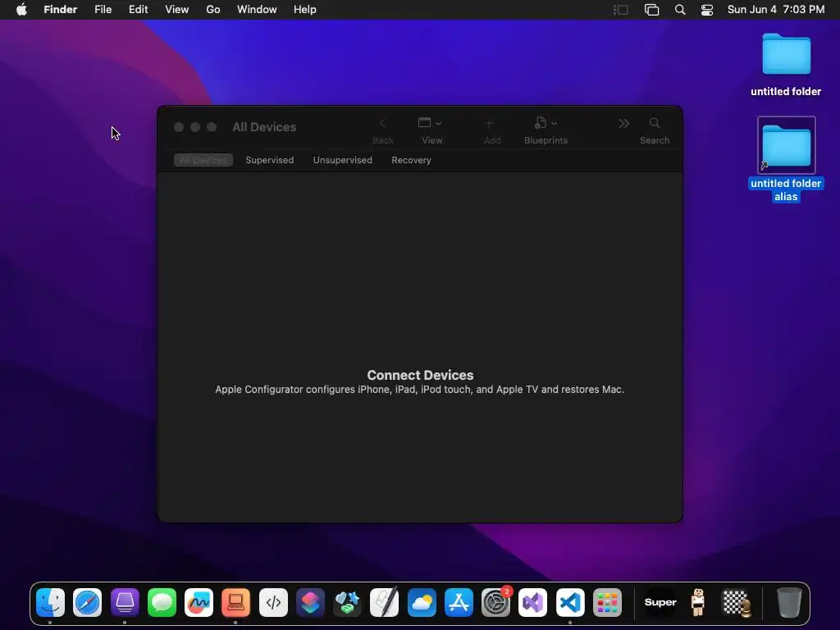840x630 pixels.
Task: Open Trash from the Dock
Action: (789, 603)
